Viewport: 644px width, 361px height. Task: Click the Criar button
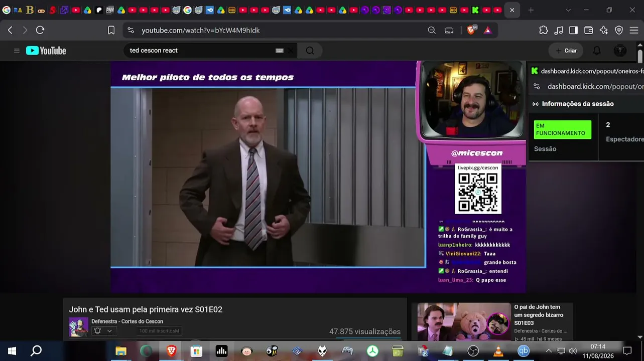tap(566, 51)
